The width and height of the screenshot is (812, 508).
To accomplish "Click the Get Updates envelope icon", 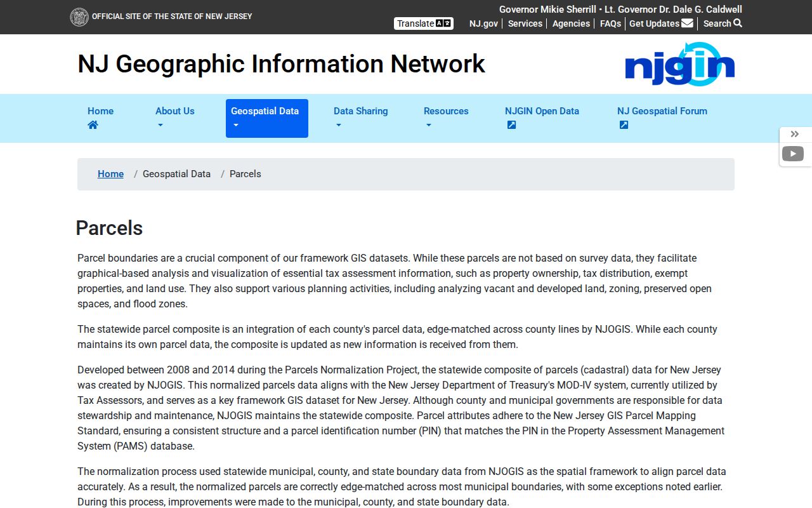I will (687, 23).
